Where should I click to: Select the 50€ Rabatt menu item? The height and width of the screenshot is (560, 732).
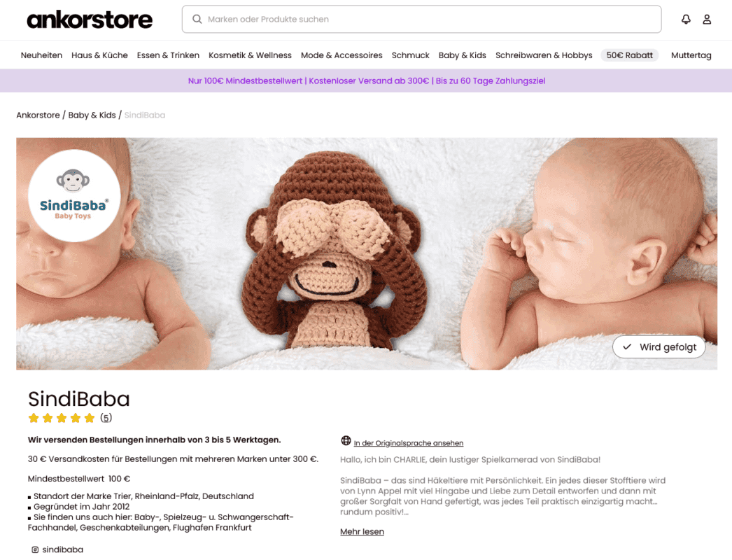[x=629, y=55]
